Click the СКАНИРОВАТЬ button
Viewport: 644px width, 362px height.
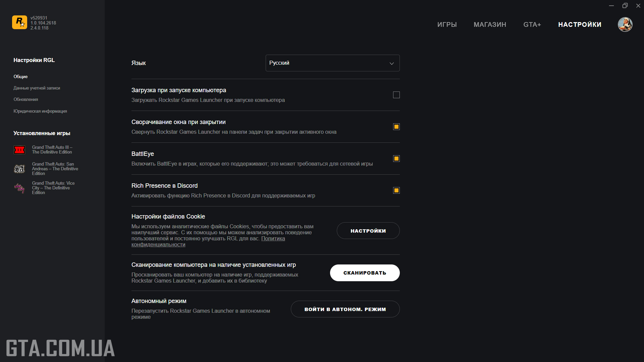point(365,273)
